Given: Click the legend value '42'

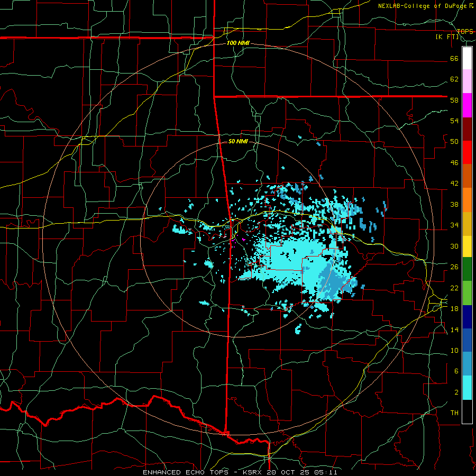Looking at the screenshot, I should click(454, 184).
